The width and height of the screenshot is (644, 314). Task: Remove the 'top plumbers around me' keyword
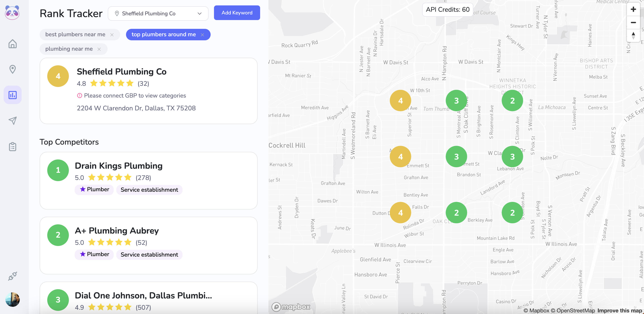click(x=202, y=35)
